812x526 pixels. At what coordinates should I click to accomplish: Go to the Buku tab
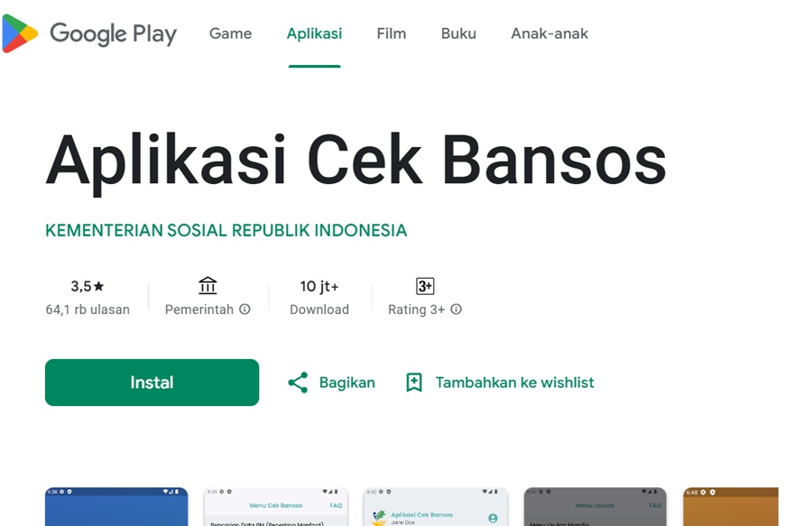tap(458, 33)
